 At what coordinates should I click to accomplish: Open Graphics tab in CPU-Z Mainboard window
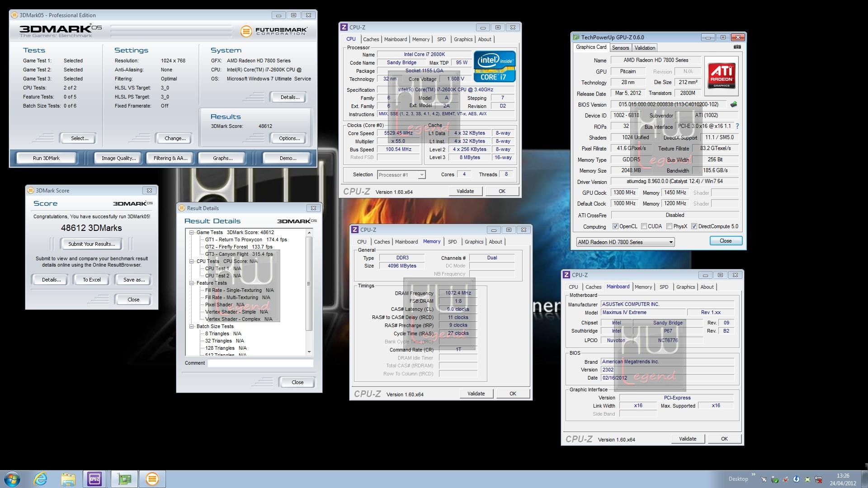point(685,287)
